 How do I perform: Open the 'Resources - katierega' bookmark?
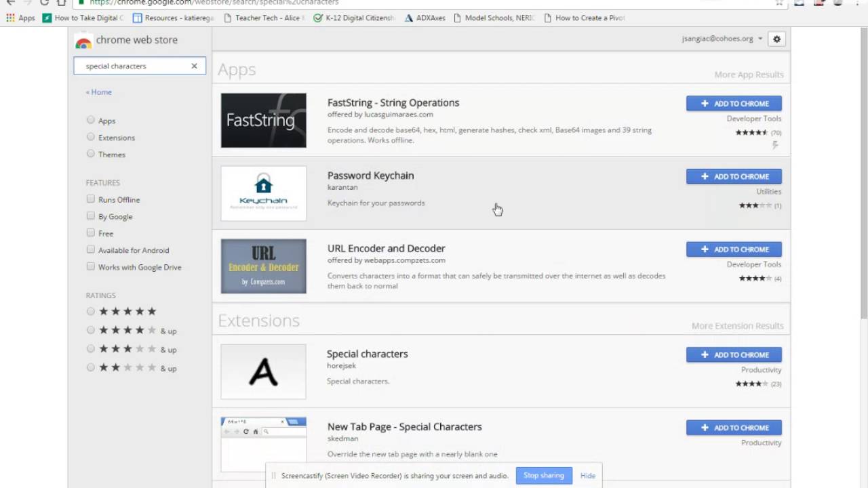click(174, 18)
